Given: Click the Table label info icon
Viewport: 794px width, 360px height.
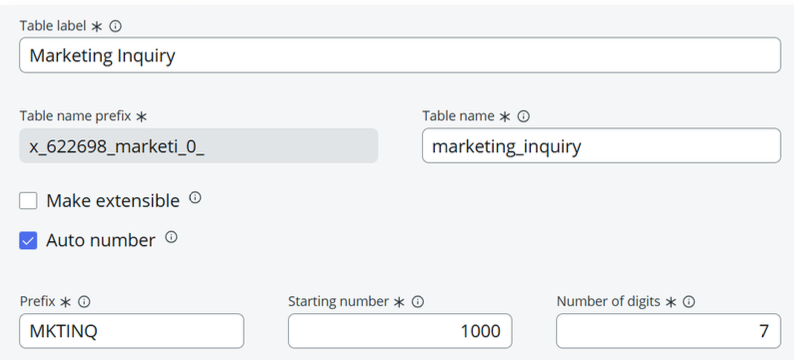Looking at the screenshot, I should [115, 26].
